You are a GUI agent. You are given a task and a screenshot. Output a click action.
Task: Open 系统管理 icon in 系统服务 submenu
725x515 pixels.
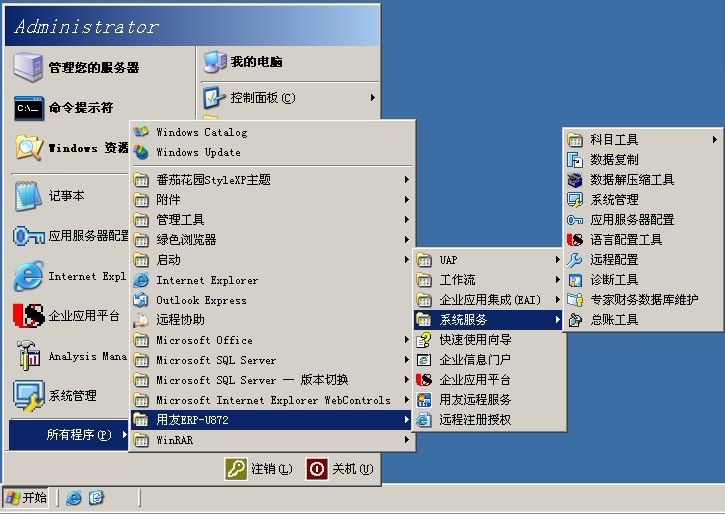[x=575, y=200]
